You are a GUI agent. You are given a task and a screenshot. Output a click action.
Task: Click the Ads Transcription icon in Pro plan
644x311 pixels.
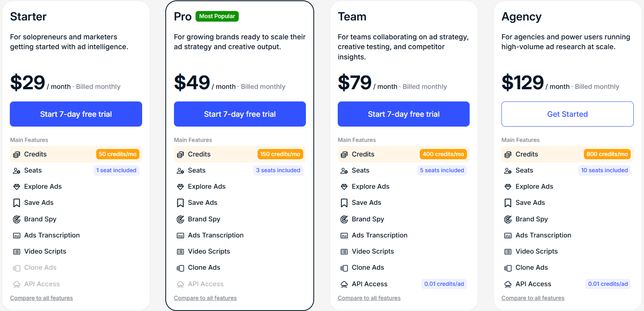click(x=180, y=236)
